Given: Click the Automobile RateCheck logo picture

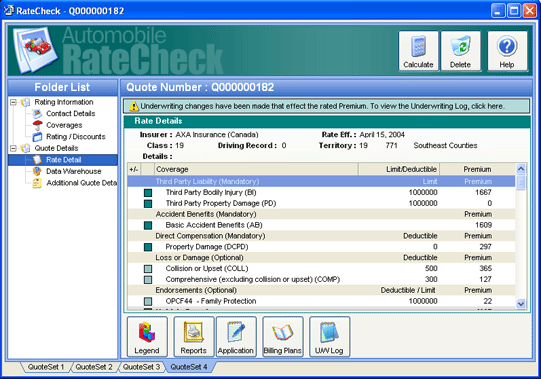Looking at the screenshot, I should (x=35, y=49).
